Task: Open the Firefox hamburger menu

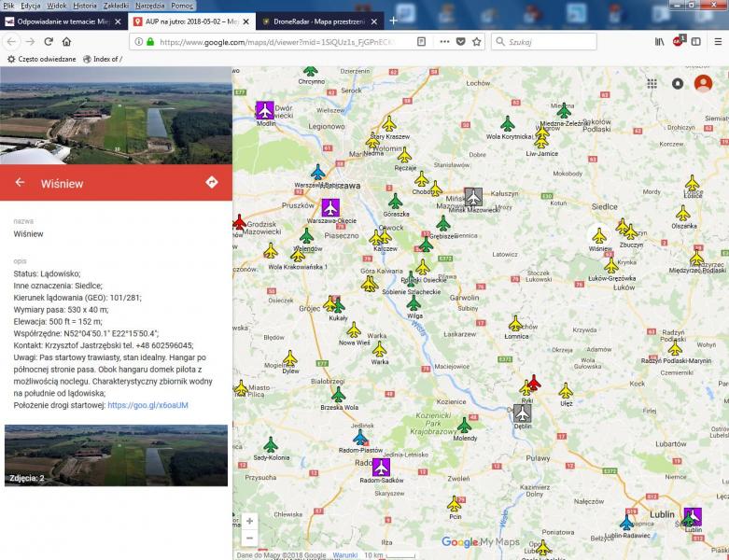Action: [717, 42]
